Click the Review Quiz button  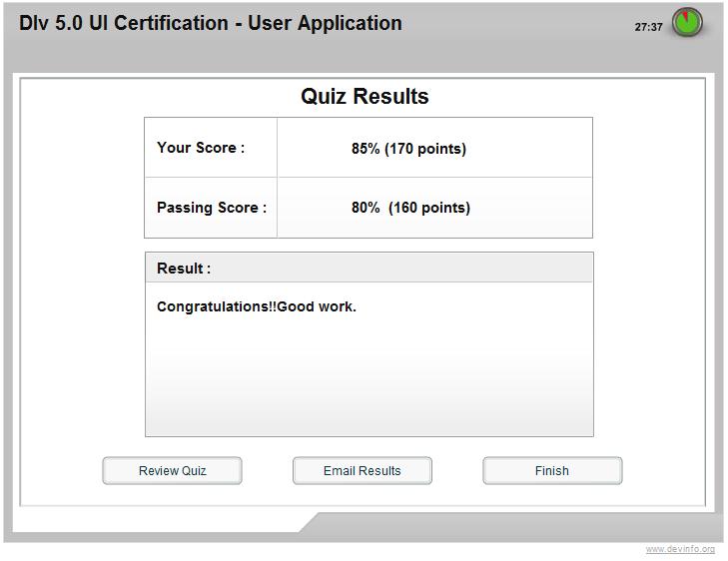(172, 470)
